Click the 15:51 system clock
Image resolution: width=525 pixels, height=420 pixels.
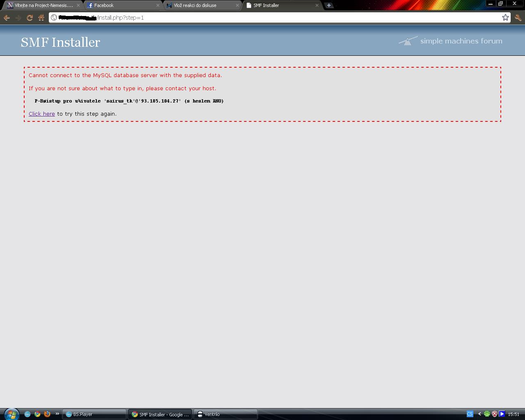pos(514,414)
